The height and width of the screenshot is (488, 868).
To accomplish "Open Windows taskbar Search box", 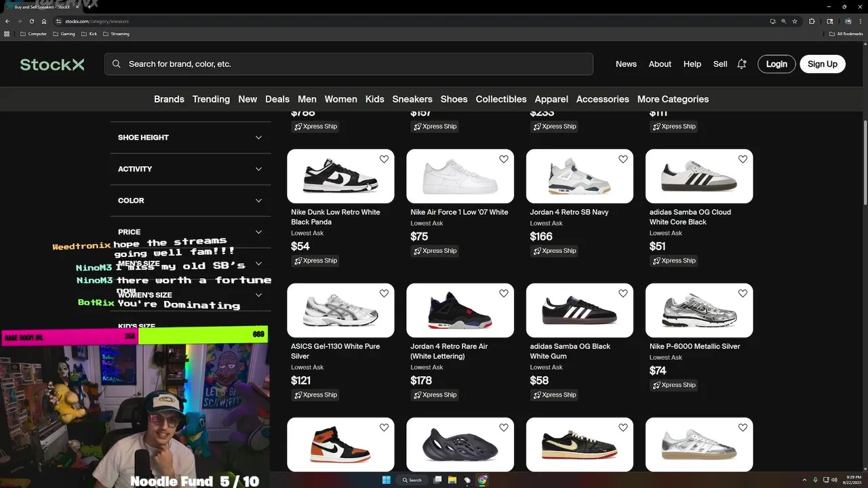I will coord(412,480).
